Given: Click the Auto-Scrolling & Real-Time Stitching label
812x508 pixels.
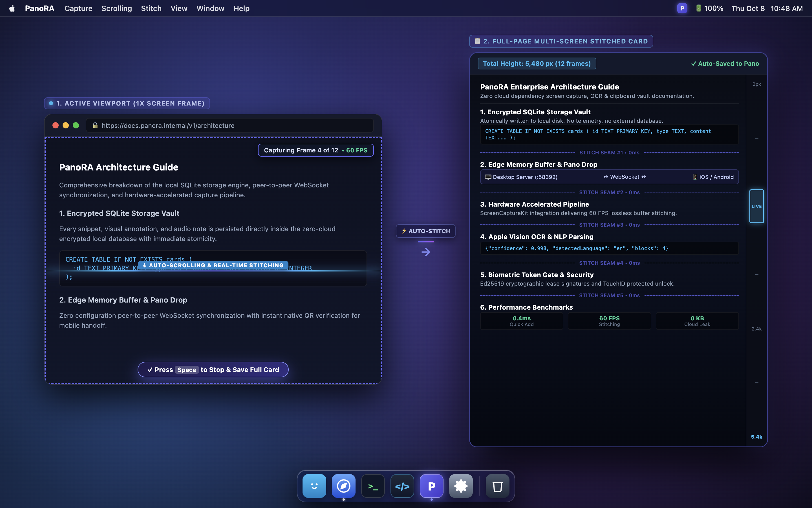Looking at the screenshot, I should [213, 265].
